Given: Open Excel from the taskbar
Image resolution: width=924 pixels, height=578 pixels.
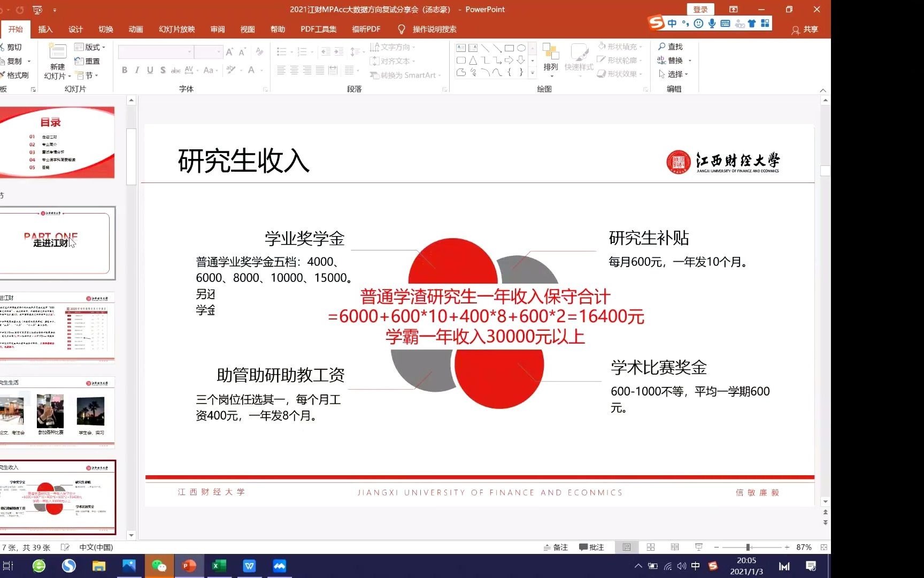Looking at the screenshot, I should (x=219, y=566).
